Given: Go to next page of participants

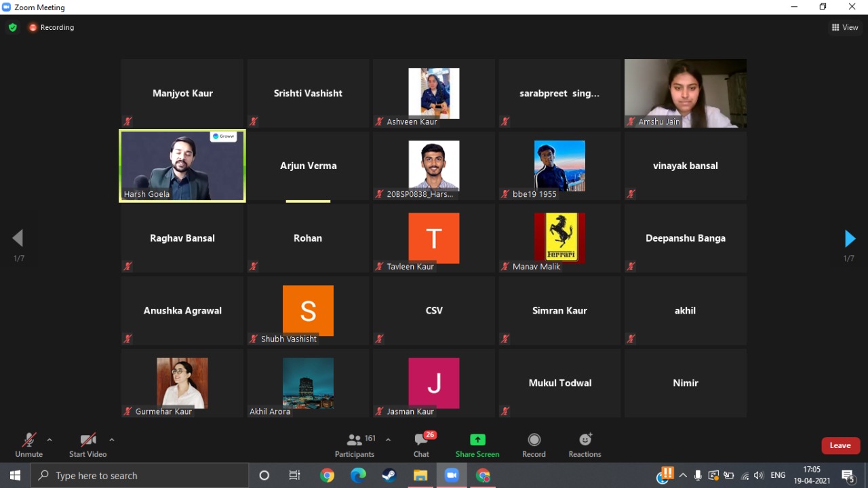Looking at the screenshot, I should click(850, 239).
